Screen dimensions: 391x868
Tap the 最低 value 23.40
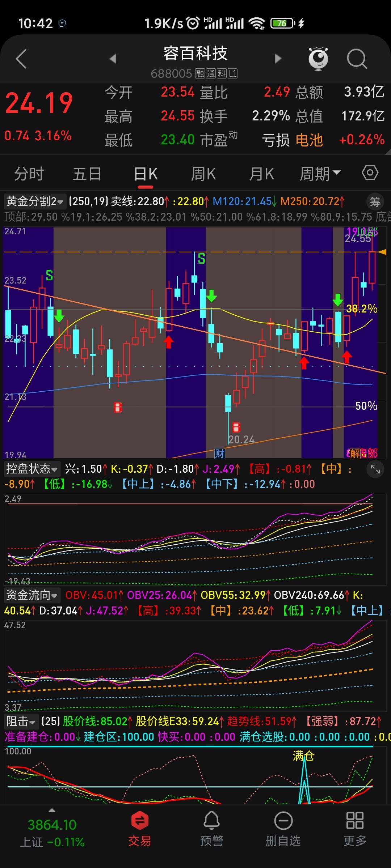point(178,140)
